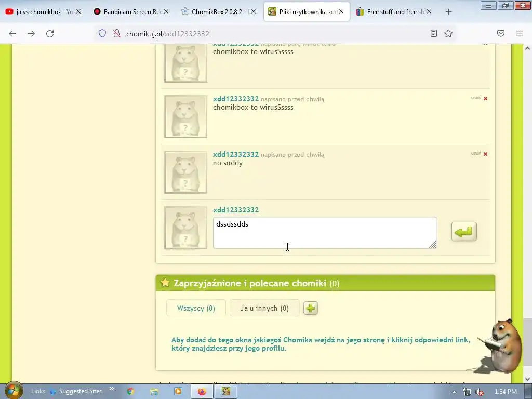This screenshot has width=532, height=399.
Task: Expand the taskbar Links chevron
Action: coord(111,389)
